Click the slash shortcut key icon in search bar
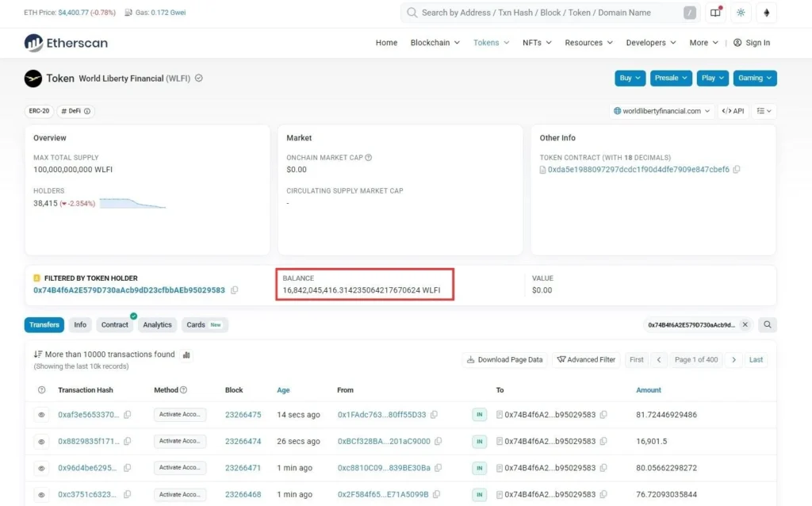 [689, 13]
